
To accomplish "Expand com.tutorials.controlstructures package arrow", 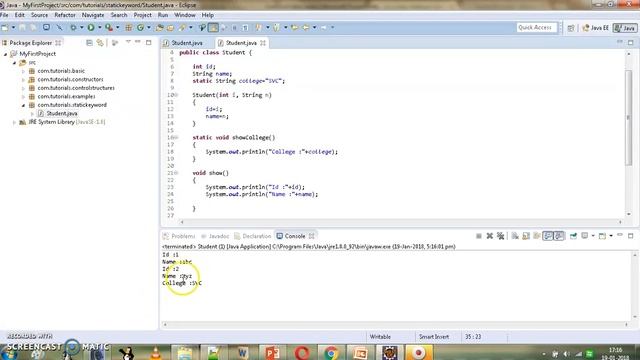I will tap(23, 88).
